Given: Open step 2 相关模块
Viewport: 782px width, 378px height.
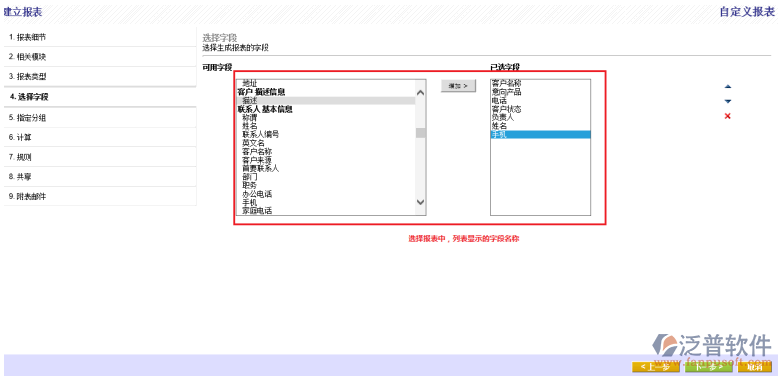Looking at the screenshot, I should [x=100, y=57].
